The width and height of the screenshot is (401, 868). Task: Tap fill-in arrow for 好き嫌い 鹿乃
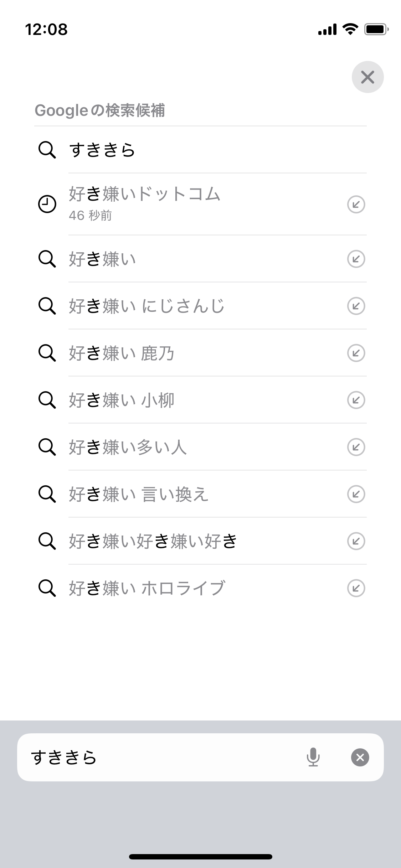click(x=356, y=353)
